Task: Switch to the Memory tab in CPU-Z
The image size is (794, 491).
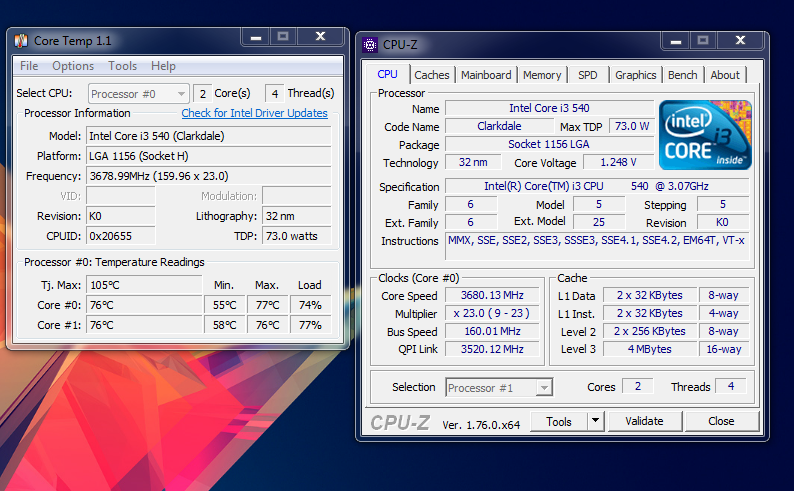Action: click(x=542, y=75)
